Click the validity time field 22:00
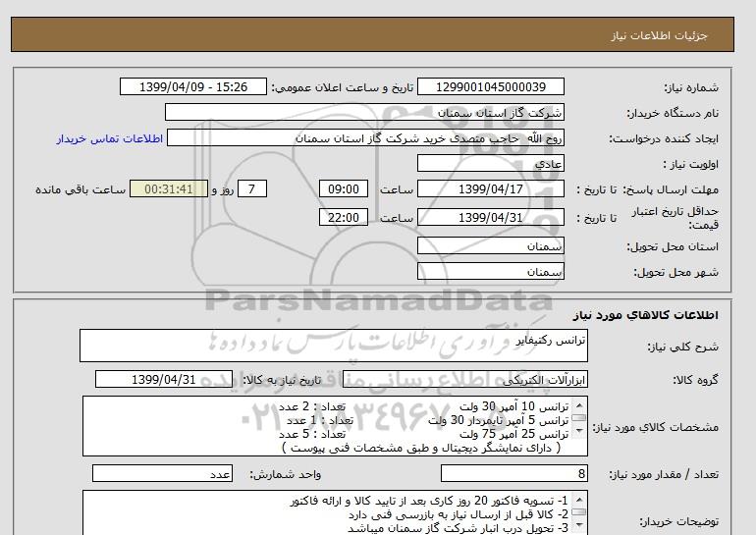This screenshot has height=535, width=756. tap(344, 217)
